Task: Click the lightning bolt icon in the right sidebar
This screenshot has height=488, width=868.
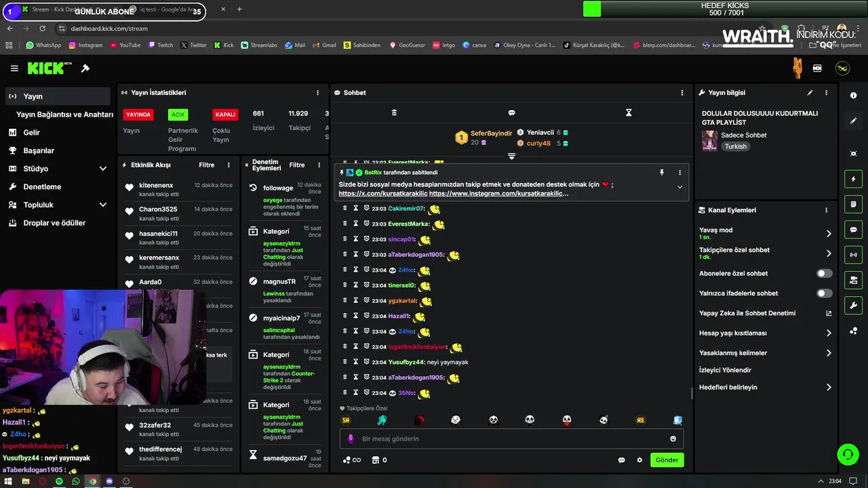Action: pos(853,179)
